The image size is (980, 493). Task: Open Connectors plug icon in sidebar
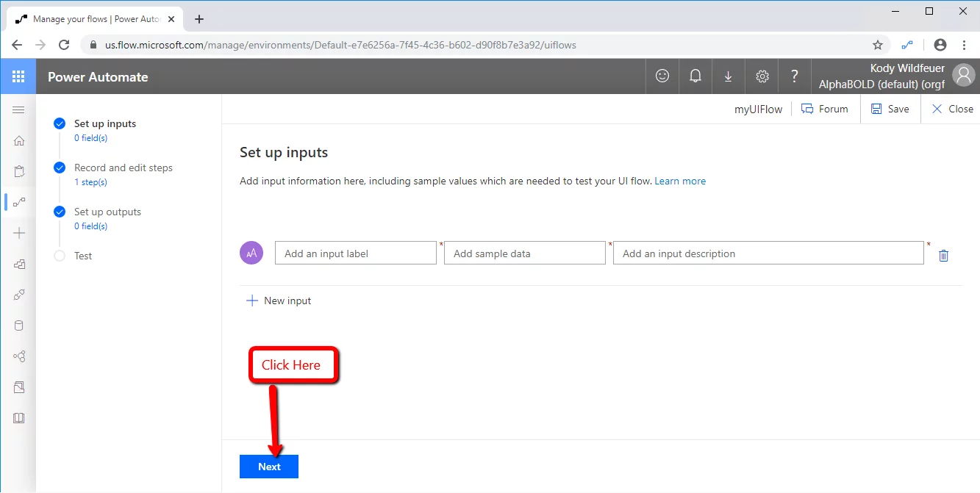tap(19, 295)
